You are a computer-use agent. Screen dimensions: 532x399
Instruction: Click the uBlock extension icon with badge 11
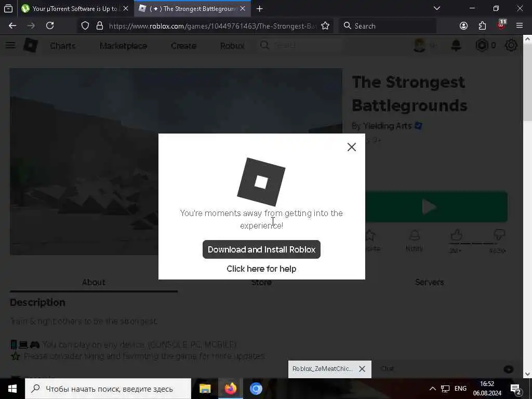click(501, 25)
